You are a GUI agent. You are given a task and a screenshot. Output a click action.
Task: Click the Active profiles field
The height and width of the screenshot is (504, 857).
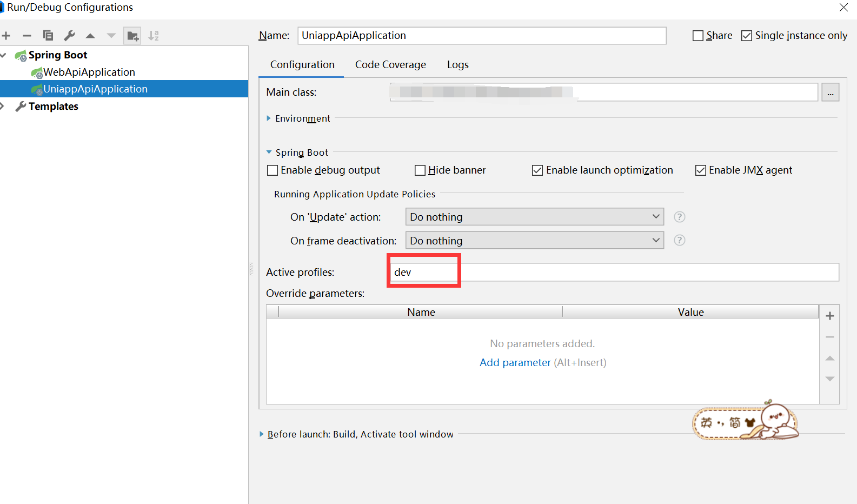coord(614,272)
